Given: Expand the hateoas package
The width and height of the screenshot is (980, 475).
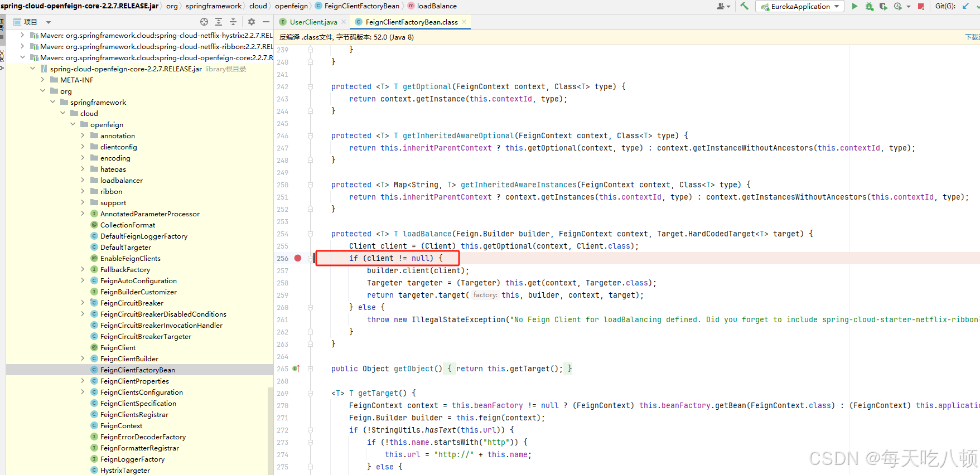Looking at the screenshot, I should 83,169.
